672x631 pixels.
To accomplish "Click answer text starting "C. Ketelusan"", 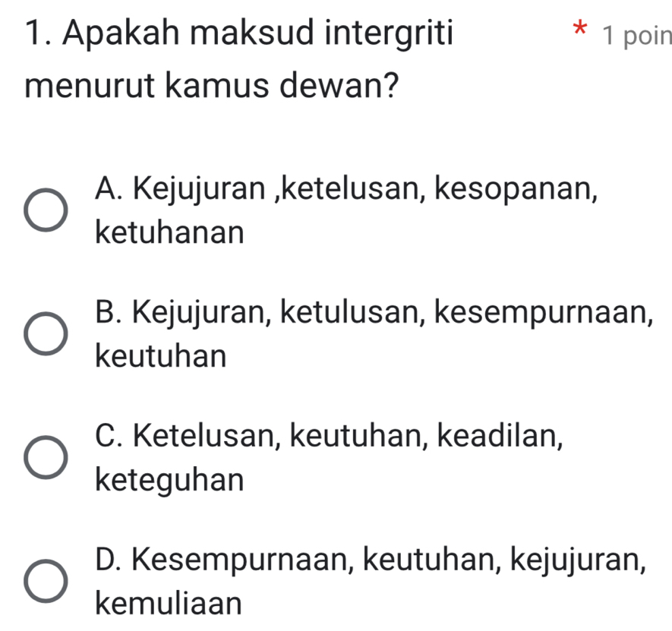I will tap(330, 437).
